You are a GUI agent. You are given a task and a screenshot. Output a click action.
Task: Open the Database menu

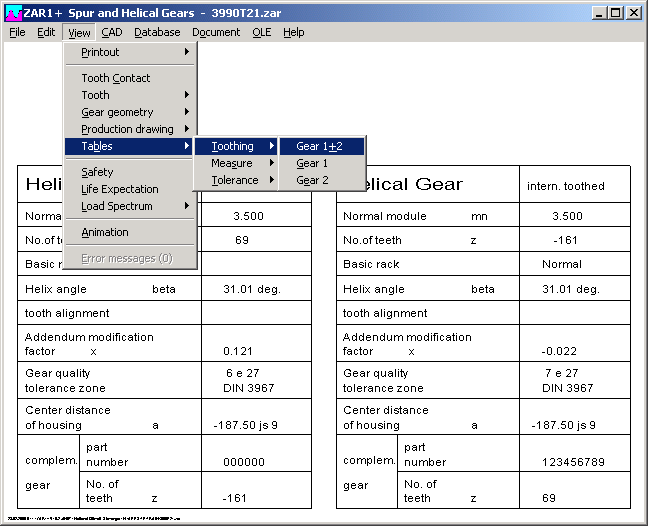157,32
